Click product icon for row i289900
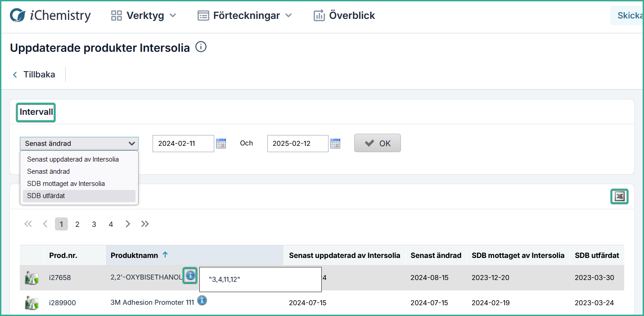The width and height of the screenshot is (644, 316). [31, 302]
